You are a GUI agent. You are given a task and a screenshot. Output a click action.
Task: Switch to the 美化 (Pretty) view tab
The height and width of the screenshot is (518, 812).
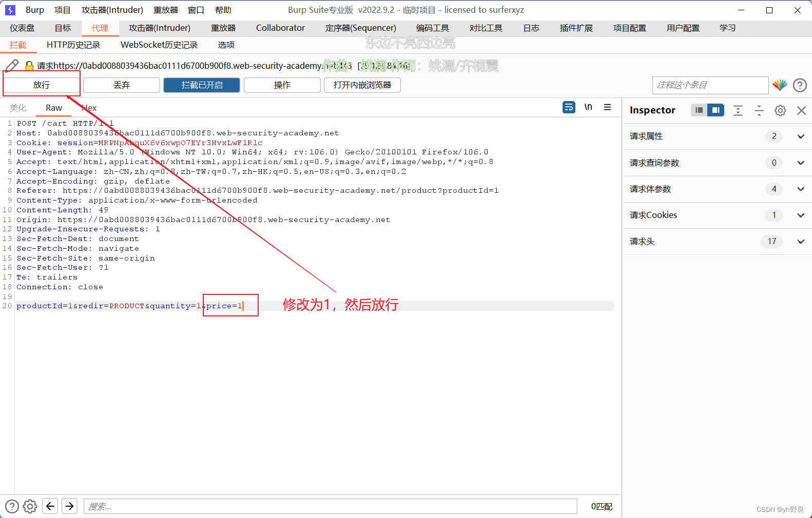[18, 108]
